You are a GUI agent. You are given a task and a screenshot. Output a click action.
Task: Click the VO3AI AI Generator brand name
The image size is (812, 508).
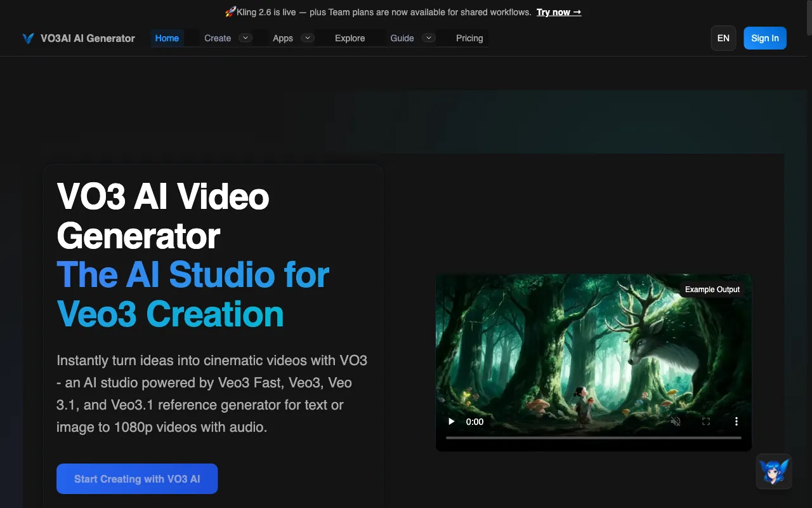(88, 38)
